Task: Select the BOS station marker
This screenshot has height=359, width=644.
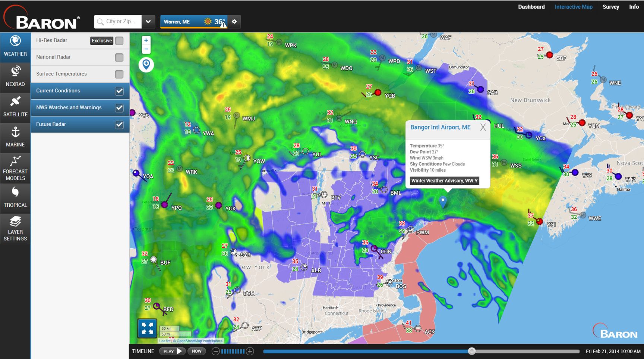Action: click(x=389, y=282)
